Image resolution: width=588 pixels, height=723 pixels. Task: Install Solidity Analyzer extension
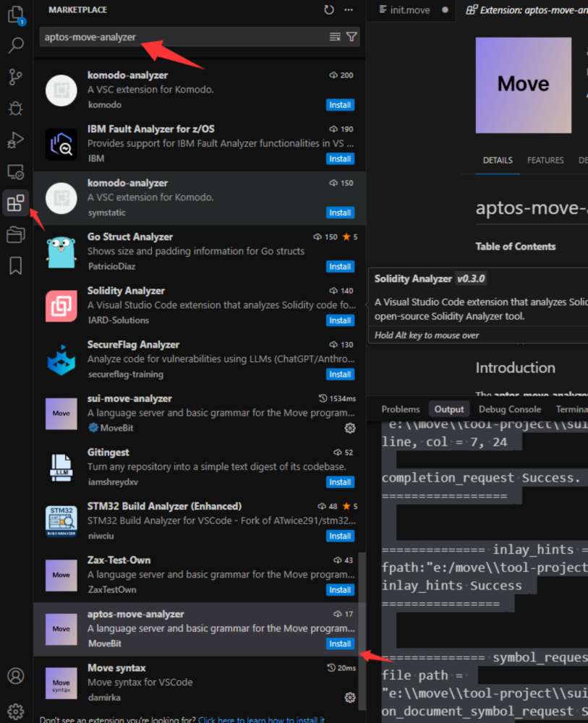(x=340, y=320)
